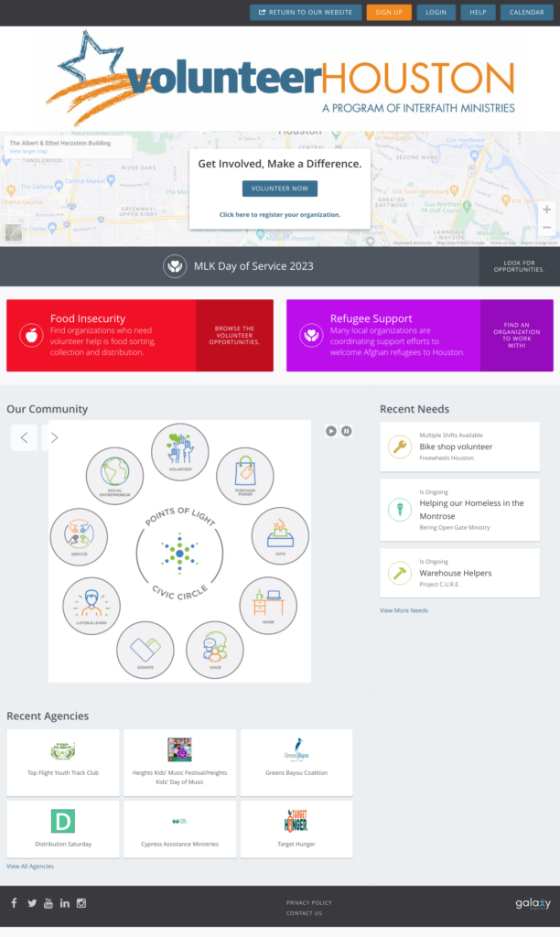Pause the community slideshow
The image size is (560, 937).
point(347,431)
